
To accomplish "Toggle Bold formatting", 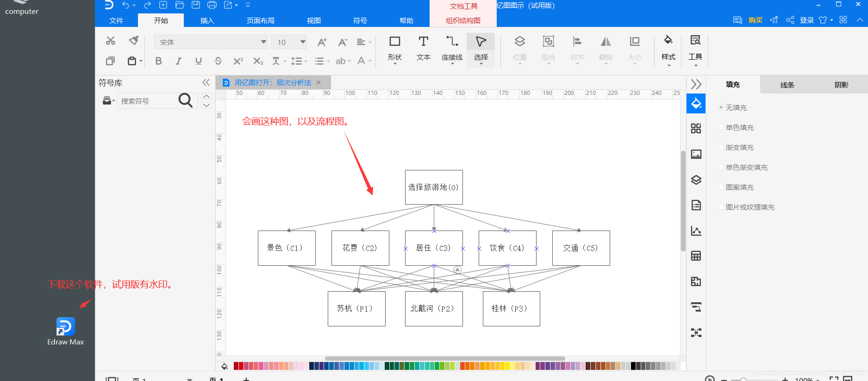I will 158,61.
